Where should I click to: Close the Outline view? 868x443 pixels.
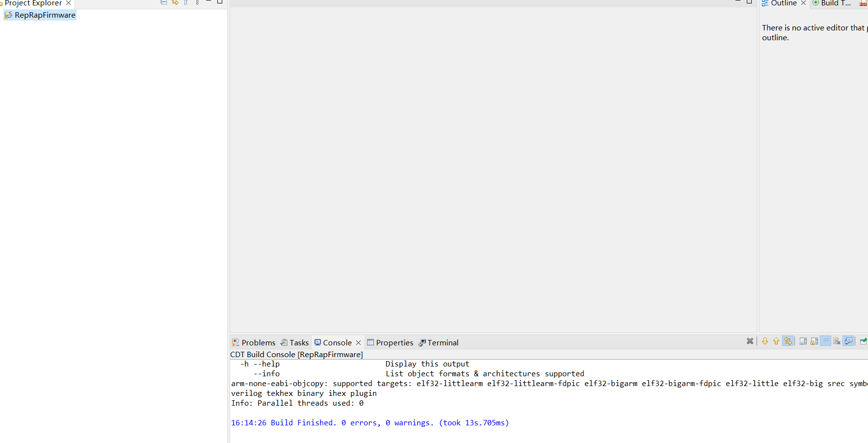click(803, 3)
